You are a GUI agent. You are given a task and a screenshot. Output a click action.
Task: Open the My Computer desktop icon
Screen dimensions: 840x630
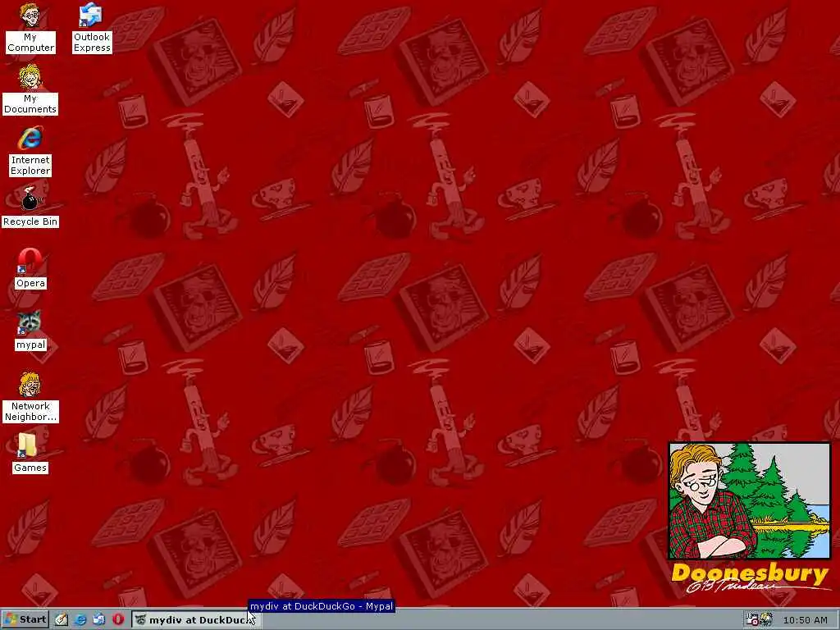tap(30, 27)
